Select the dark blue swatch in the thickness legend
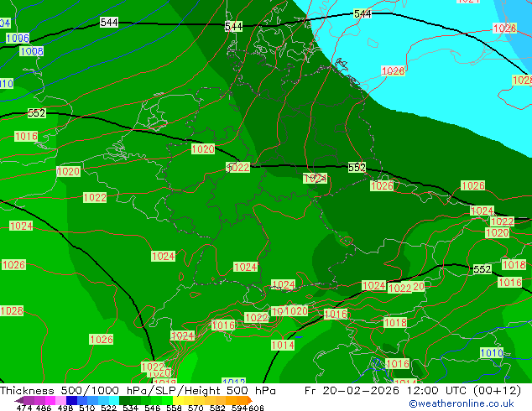 click(x=71, y=400)
